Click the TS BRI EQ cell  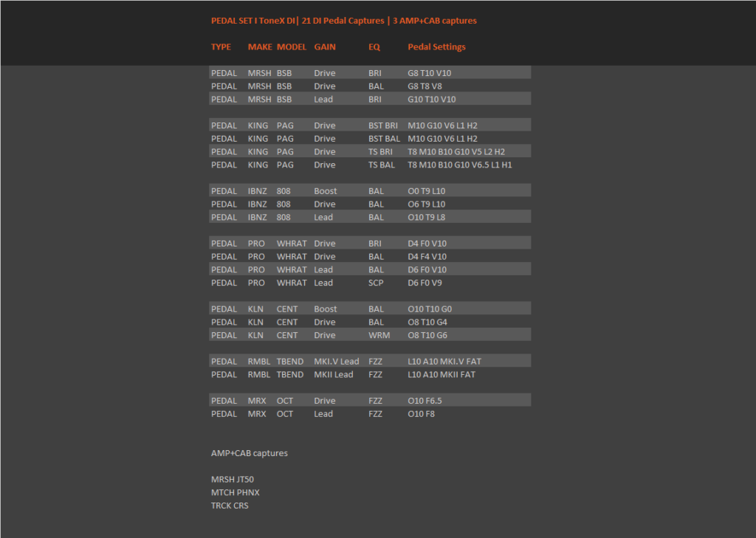pos(380,151)
